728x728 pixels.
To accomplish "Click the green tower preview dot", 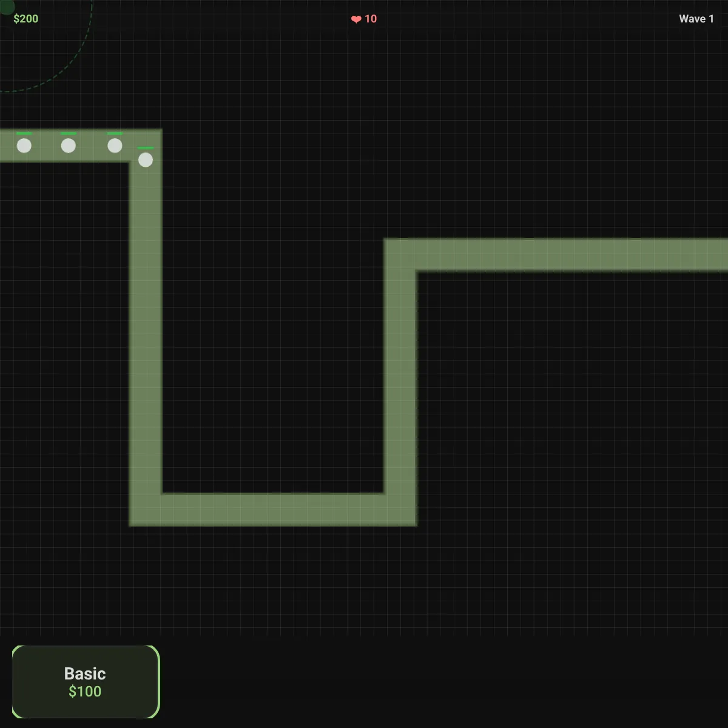I will (x=6, y=6).
